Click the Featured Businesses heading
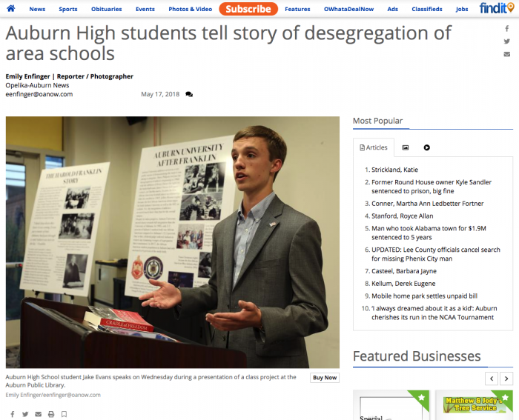The image size is (519, 420). click(x=417, y=356)
